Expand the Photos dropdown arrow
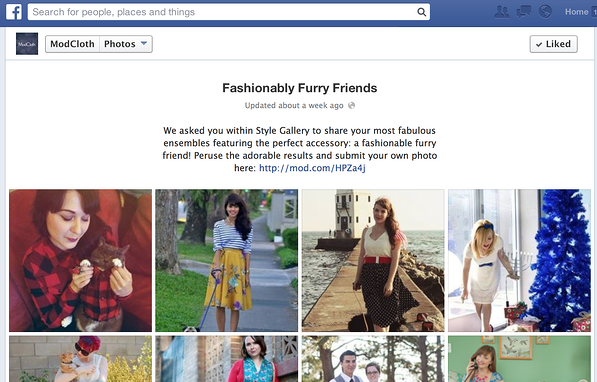The image size is (597, 382). 144,43
